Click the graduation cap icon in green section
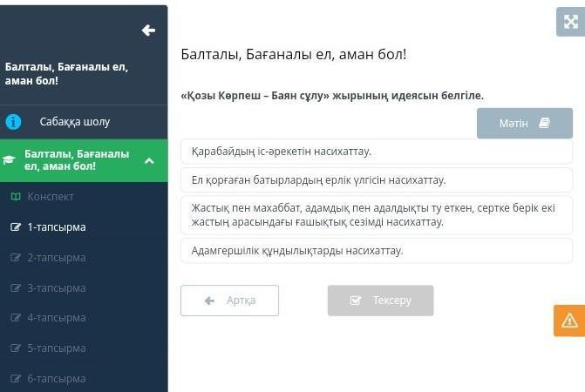 tap(10, 160)
